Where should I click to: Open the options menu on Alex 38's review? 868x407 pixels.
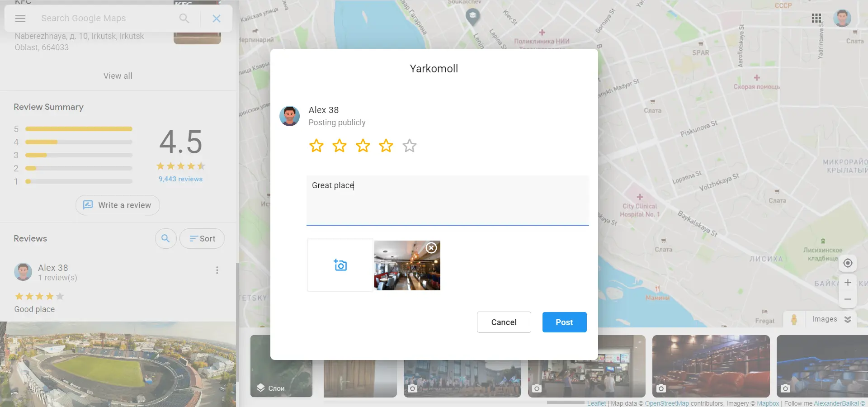[217, 270]
